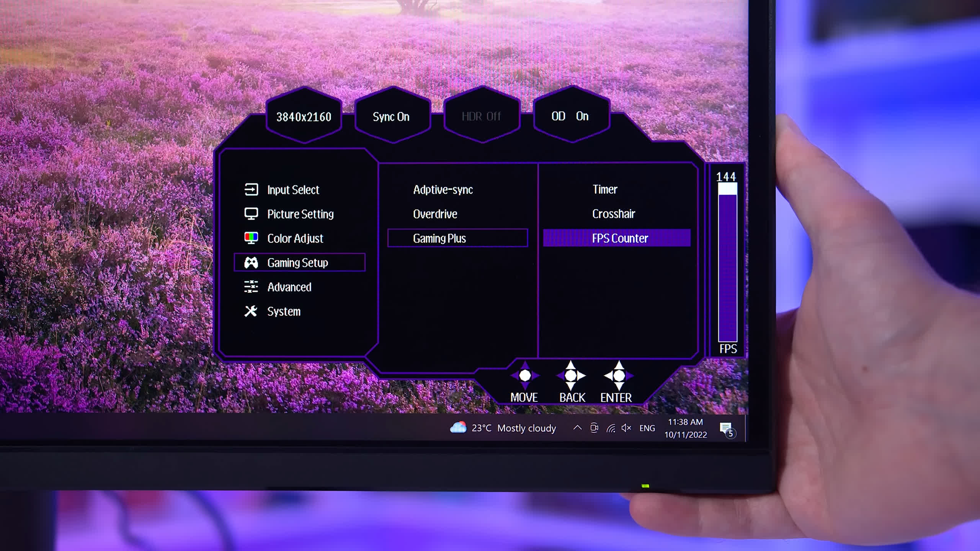Click the Gaming Setup gamepad icon

(251, 262)
